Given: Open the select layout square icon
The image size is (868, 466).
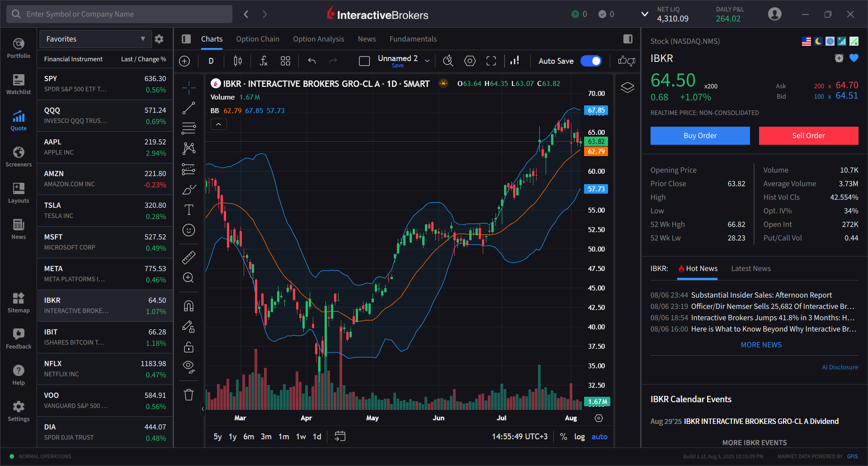Looking at the screenshot, I should 364,61.
